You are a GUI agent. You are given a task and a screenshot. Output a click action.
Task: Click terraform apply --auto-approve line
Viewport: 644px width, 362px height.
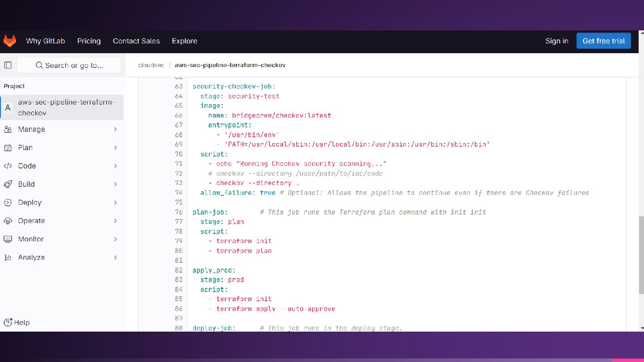pyautogui.click(x=275, y=309)
